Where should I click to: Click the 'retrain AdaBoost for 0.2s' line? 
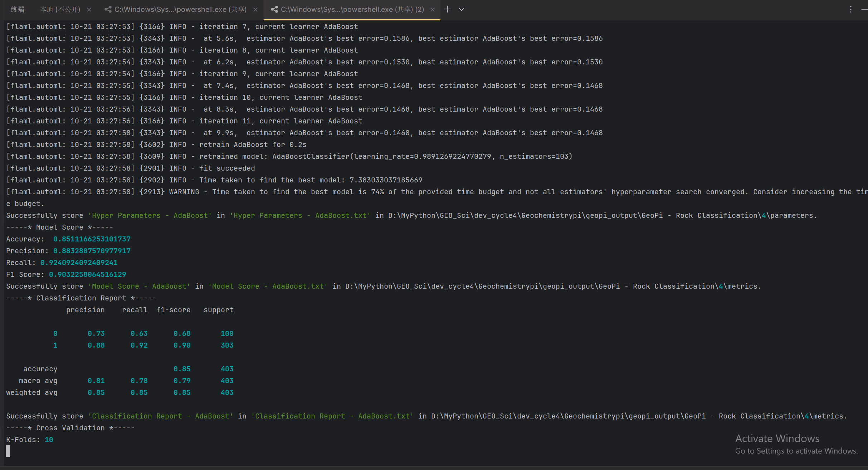coord(156,145)
